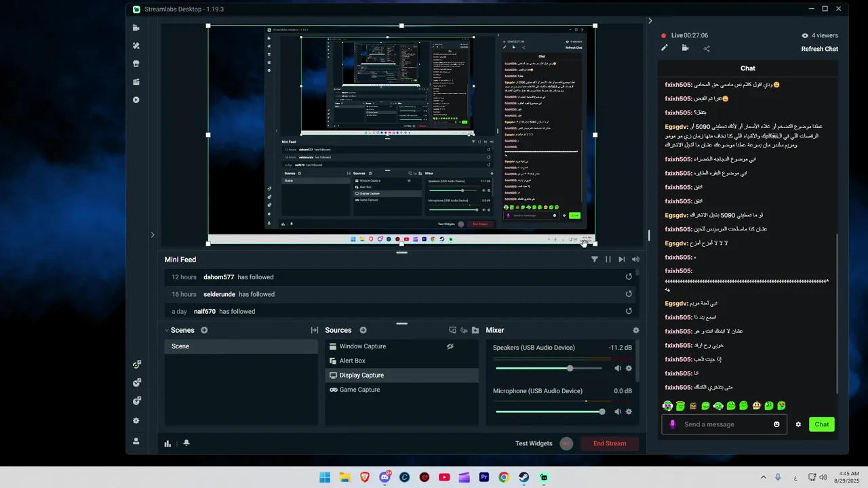Open the notifications bell icon

(186, 443)
